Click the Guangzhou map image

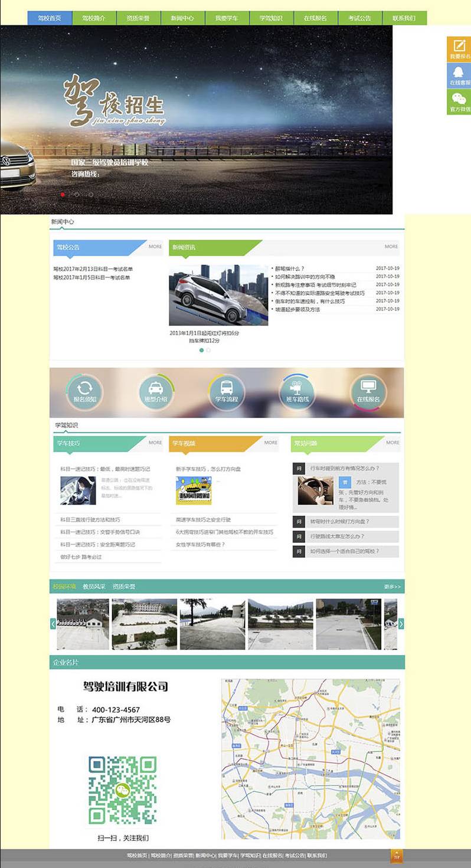coord(310,759)
